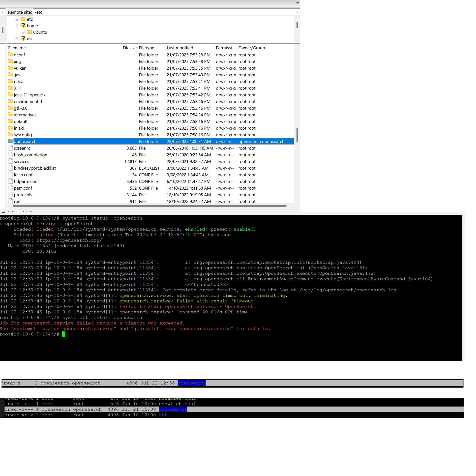Viewport: 476px width, 476px height.
Task: Click opensearch permissions drwxr-x---
Action: click(226, 142)
